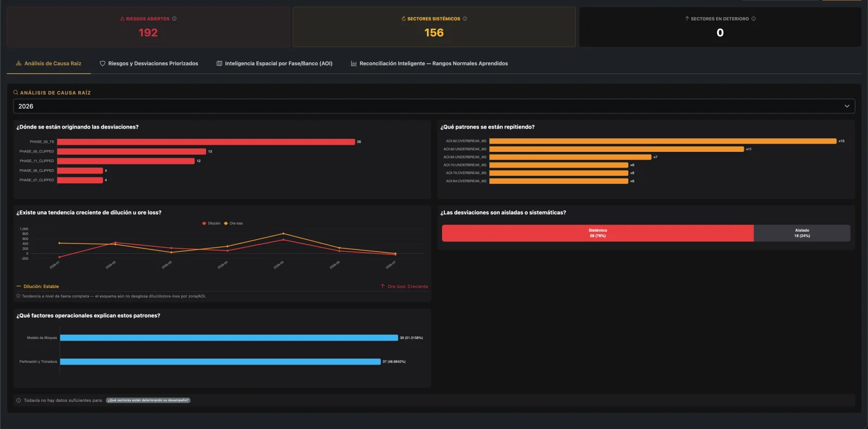
Task: Click the refresh icon beside Sectores Sistémicos
Action: [404, 19]
